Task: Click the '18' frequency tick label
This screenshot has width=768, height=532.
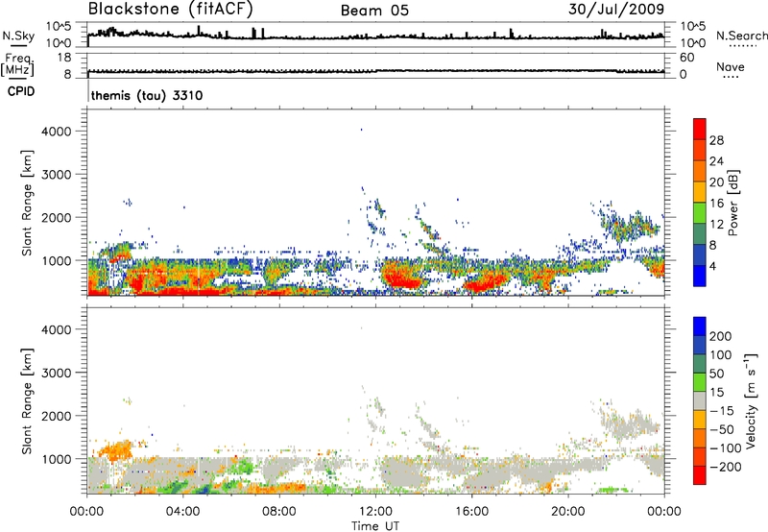Action: point(64,58)
